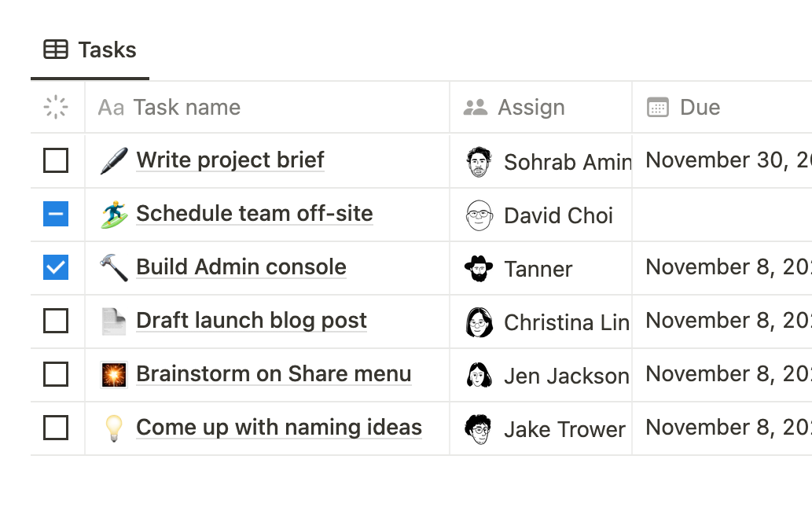Click the document icon beside Draft launch blog post
The width and height of the screenshot is (812, 507).
pos(114,321)
